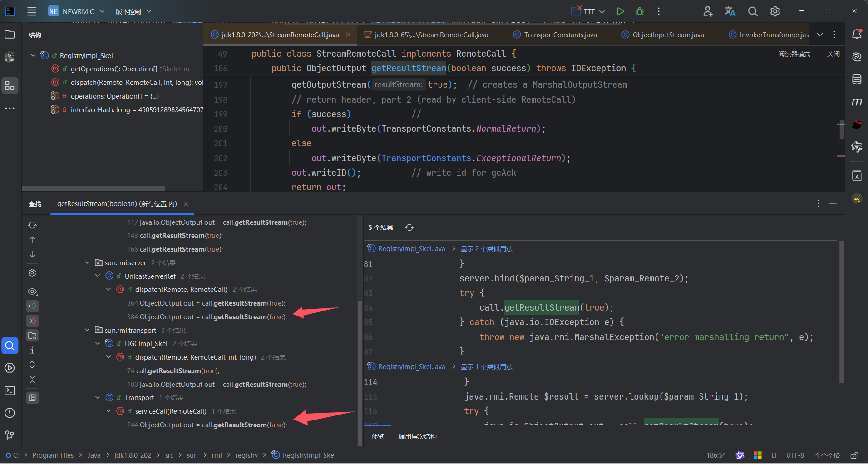Click the registry breadcrumb in navigation bar
This screenshot has height=464, width=868.
247,455
